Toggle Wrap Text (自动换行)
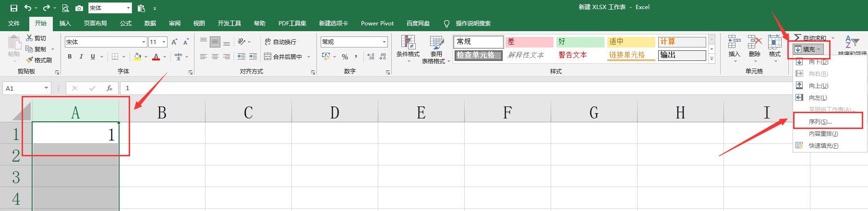 coord(280,42)
